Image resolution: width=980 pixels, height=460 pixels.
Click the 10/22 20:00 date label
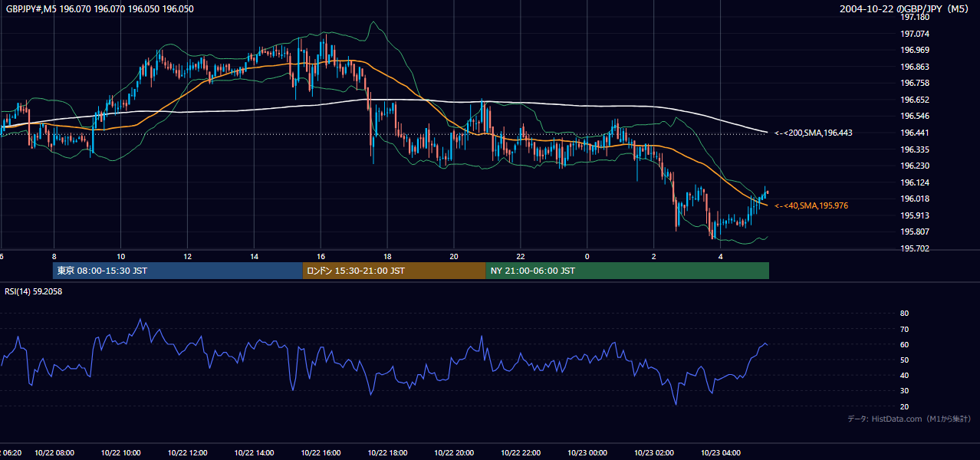454,452
